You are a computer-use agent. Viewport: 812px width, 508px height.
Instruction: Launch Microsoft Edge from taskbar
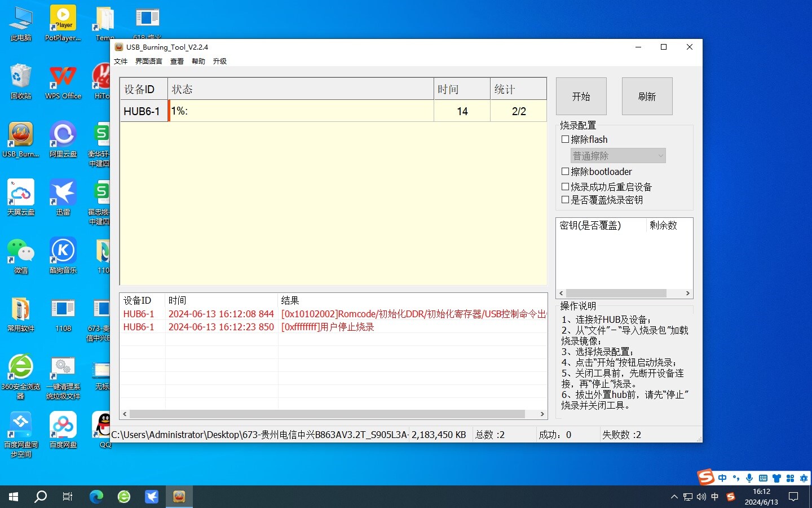(96, 497)
